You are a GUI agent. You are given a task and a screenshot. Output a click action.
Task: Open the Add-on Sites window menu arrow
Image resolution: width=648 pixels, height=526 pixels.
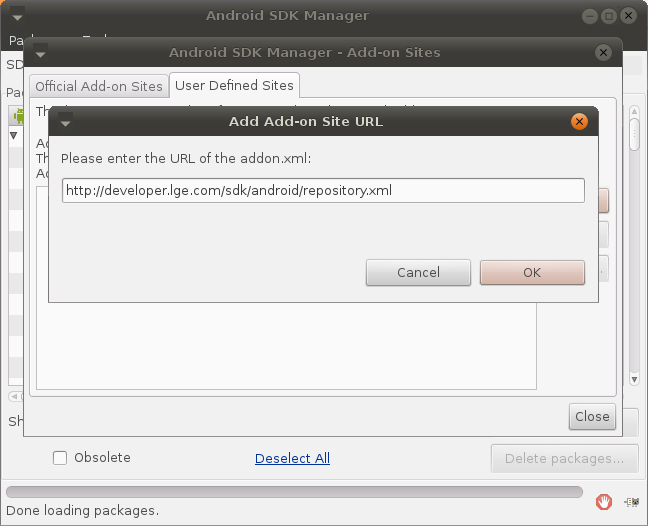[40, 52]
